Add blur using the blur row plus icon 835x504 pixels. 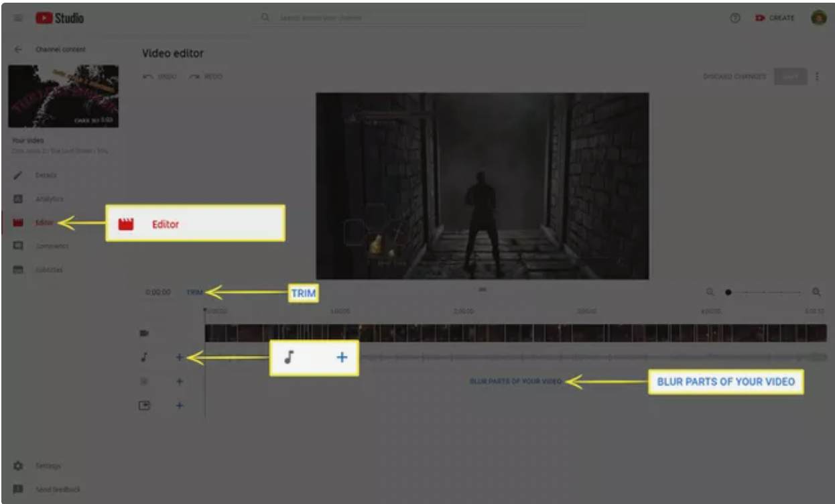click(179, 381)
